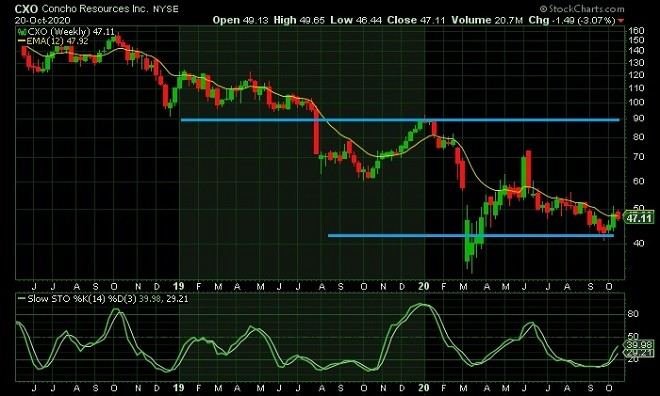Click the 47.11 last-price tag on price axis
The width and height of the screenshot is (660, 396).
click(x=639, y=218)
